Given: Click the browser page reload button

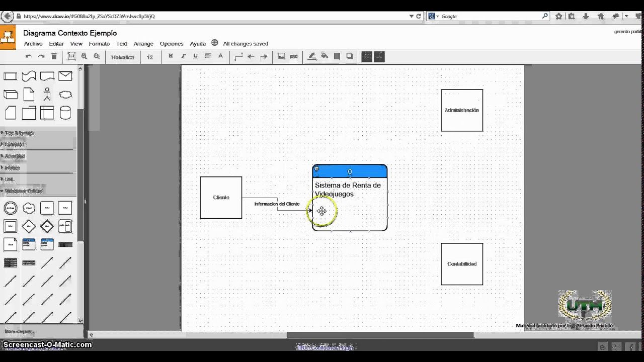Looking at the screenshot, I should (x=419, y=16).
